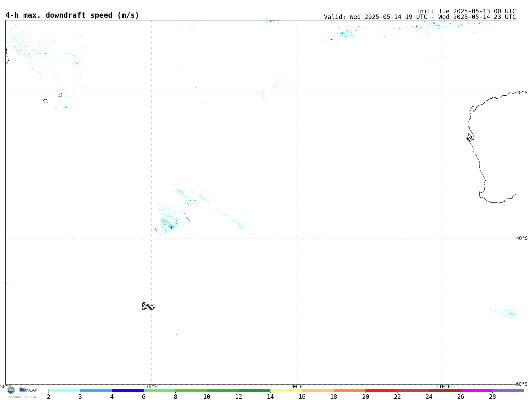Open the ensemble.ucar.edu text link
The image size is (532, 400).
22,397
